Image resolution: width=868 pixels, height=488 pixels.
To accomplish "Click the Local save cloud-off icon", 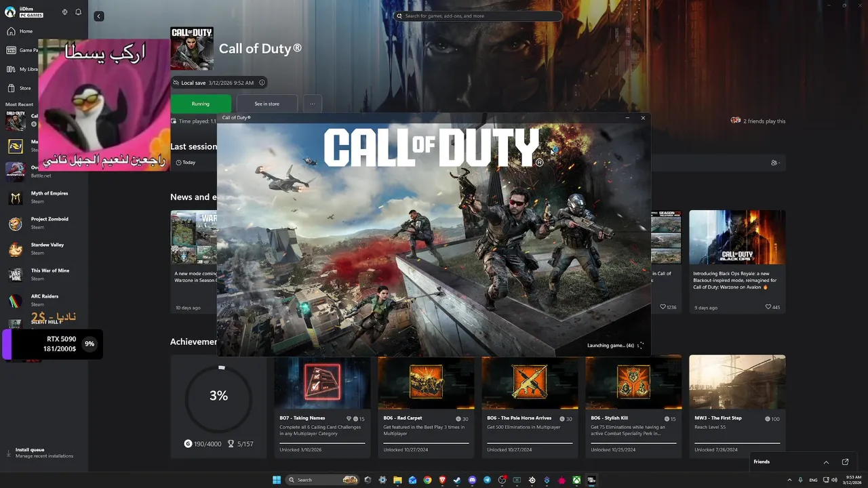I will [x=176, y=83].
